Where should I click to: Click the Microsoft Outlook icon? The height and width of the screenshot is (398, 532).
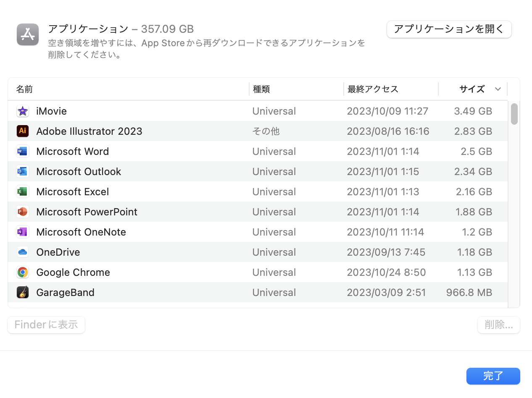[x=23, y=172]
